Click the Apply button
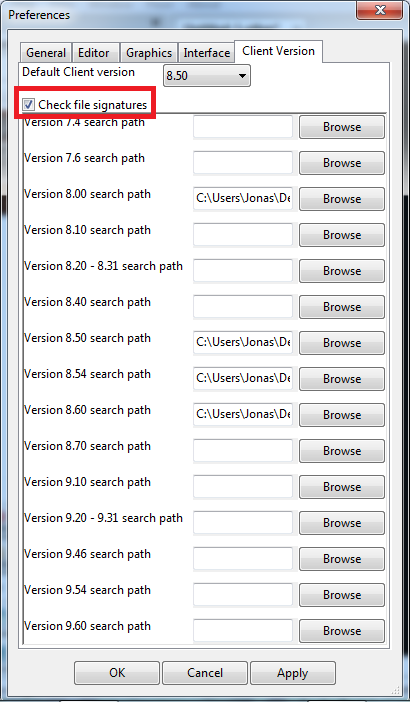 293,673
